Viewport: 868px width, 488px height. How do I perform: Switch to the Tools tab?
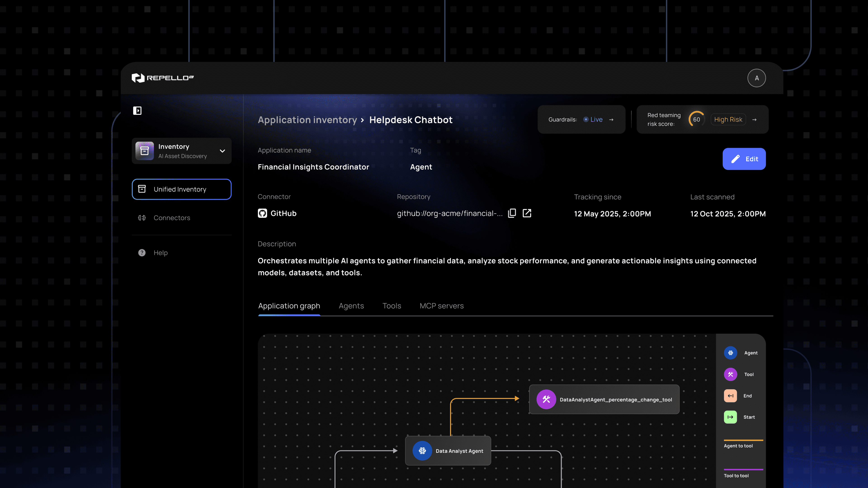pos(392,306)
